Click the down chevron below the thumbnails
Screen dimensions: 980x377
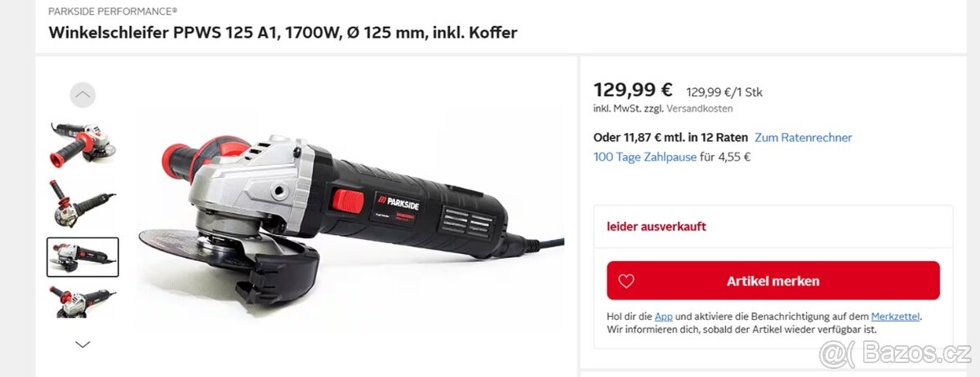pyautogui.click(x=82, y=344)
